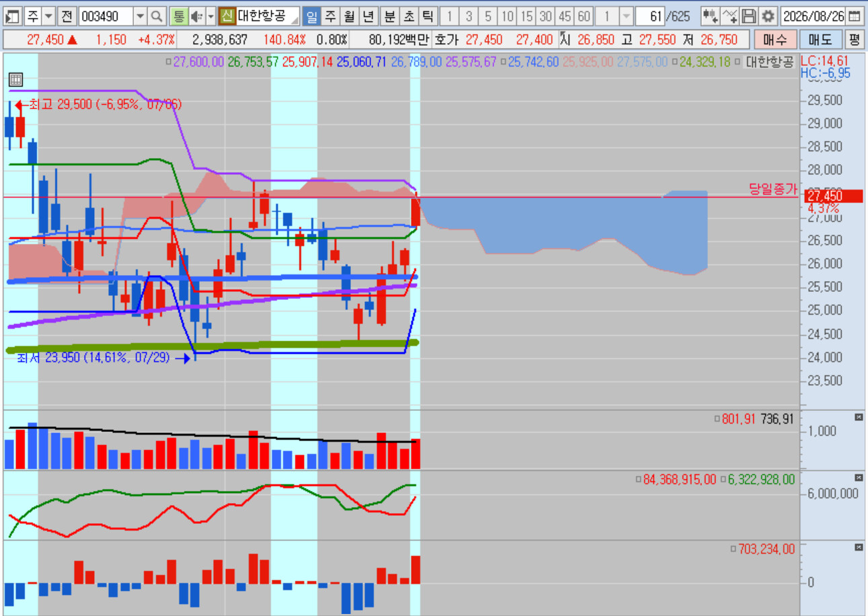Click the trading volume value 2,938,637
Viewport: 868px width, 616px height.
(220, 40)
